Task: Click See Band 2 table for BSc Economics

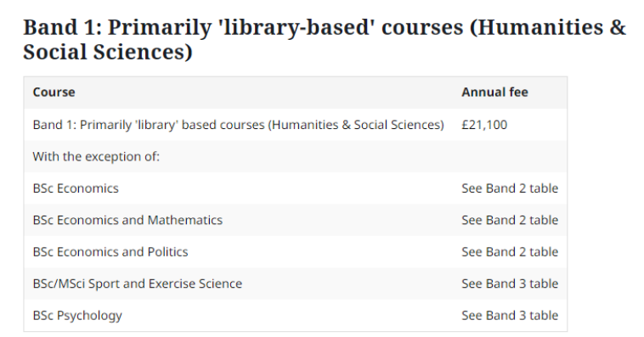Action: 510,188
